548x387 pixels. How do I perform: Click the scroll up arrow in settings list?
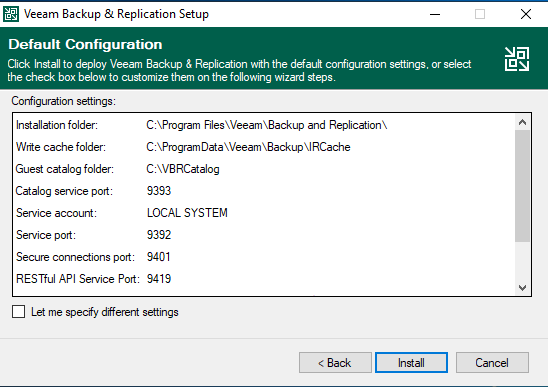522,122
